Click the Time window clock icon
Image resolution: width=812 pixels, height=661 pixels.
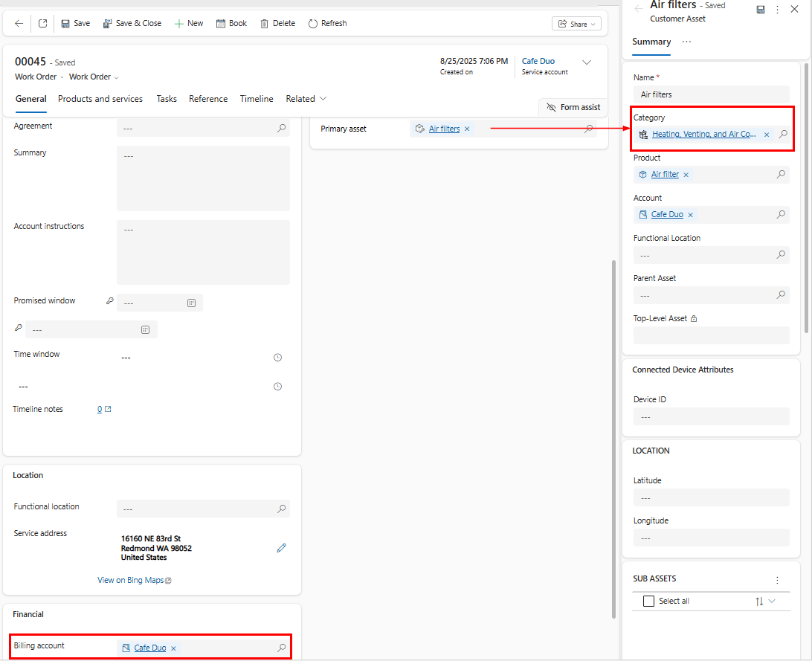click(x=277, y=358)
